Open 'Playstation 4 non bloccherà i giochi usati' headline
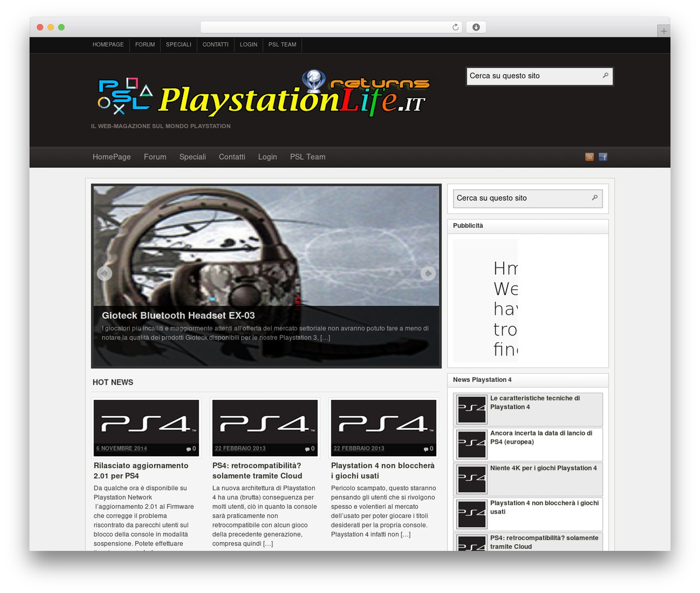 point(383,471)
